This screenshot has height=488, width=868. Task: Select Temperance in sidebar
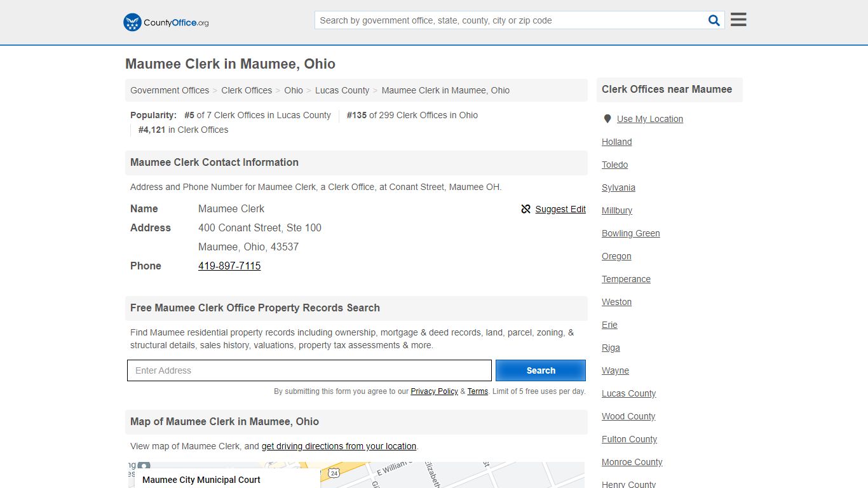[x=626, y=279]
